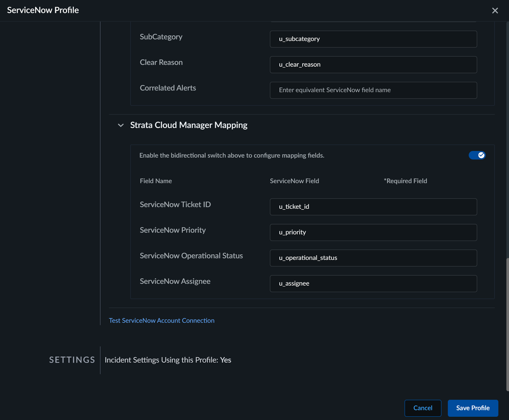The width and height of the screenshot is (509, 420).
Task: Focus the ServiceNow Assignee input field
Action: click(373, 283)
